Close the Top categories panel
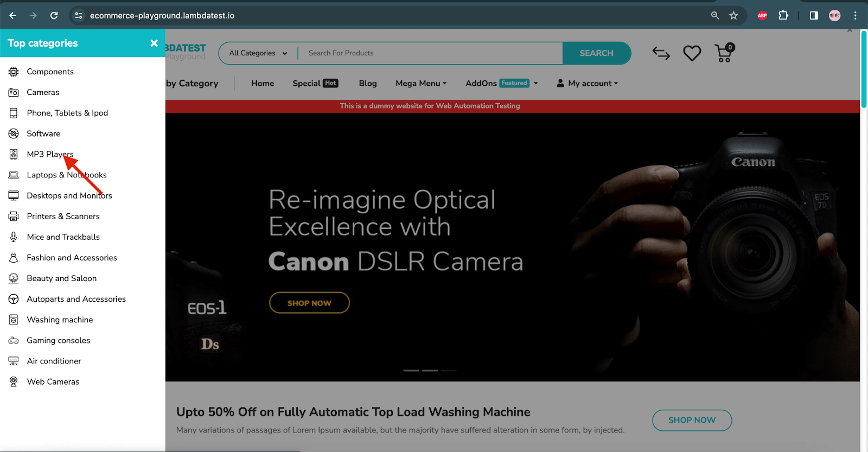Image resolution: width=868 pixels, height=452 pixels. point(154,43)
